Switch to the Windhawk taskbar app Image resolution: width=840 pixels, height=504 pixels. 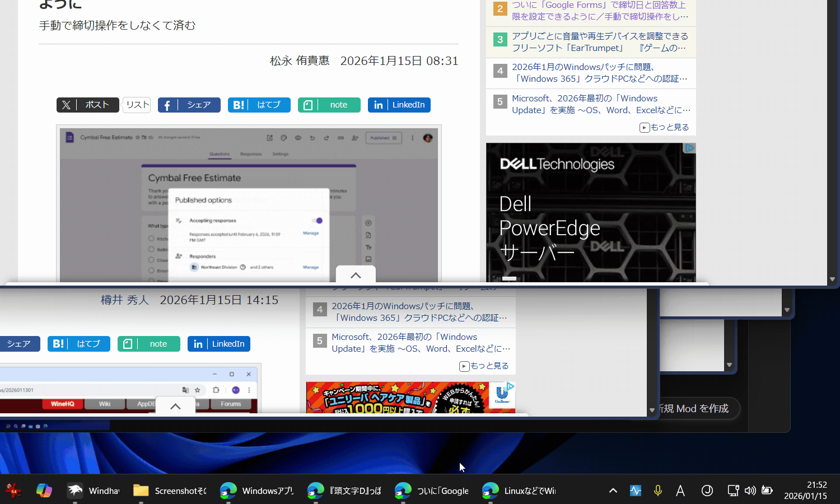(x=93, y=491)
